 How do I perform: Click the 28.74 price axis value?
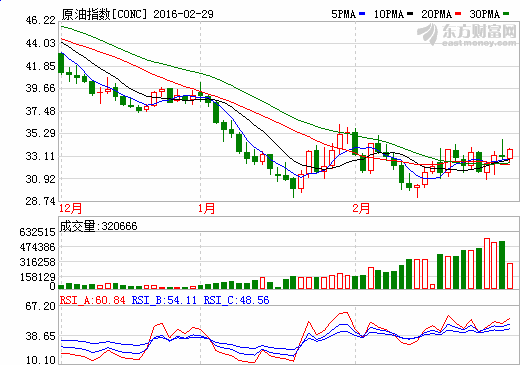point(41,201)
